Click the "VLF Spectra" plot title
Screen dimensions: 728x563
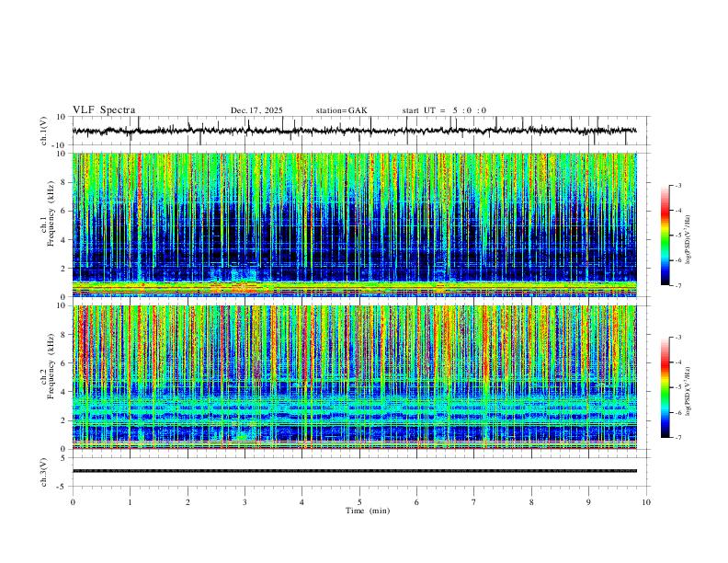(104, 109)
